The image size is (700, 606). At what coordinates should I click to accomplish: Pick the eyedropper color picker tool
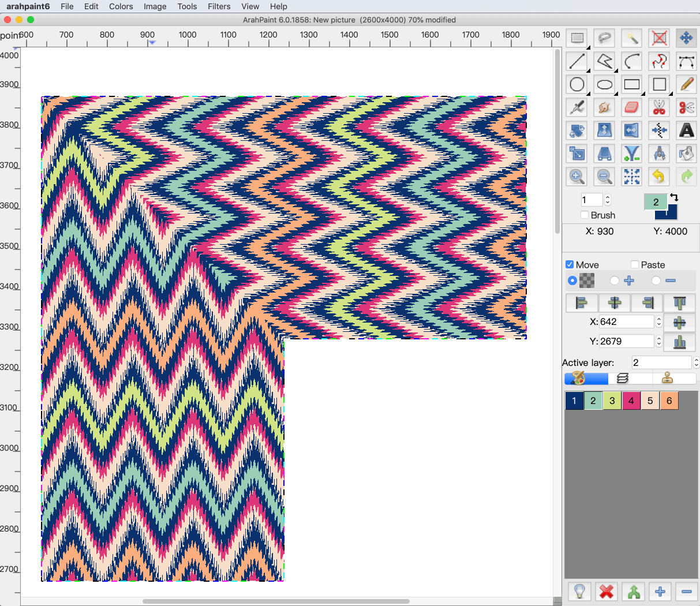click(x=577, y=107)
